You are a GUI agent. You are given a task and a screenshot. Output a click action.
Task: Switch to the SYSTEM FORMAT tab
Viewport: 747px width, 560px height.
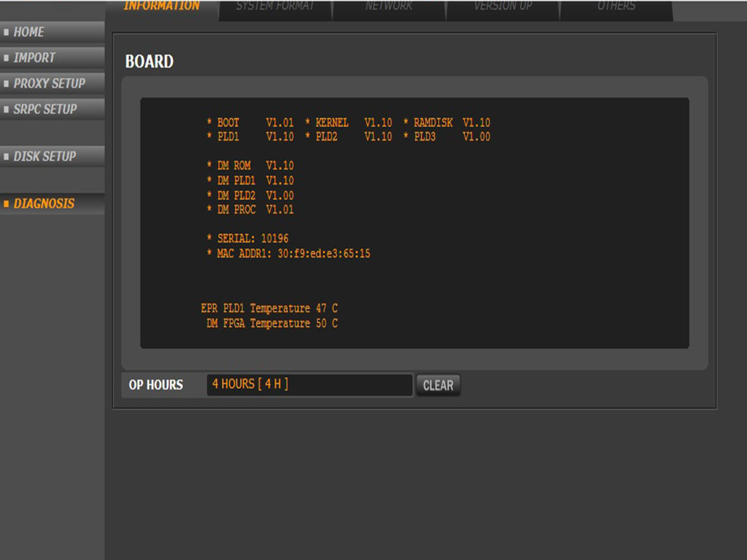[x=275, y=7]
